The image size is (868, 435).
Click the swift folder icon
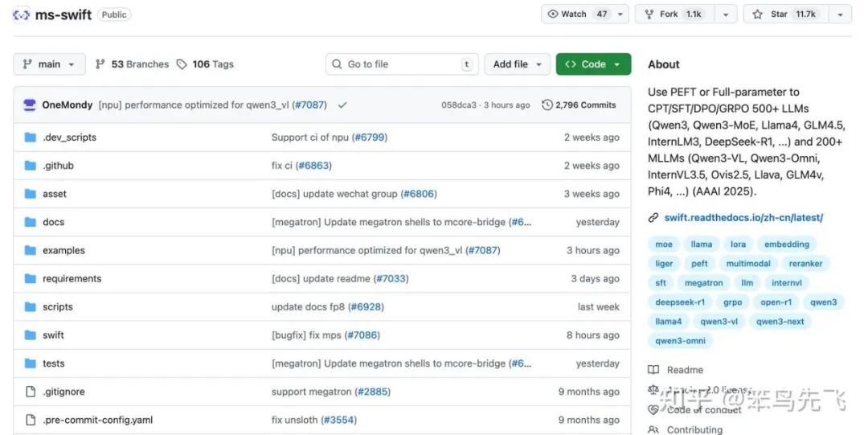(x=31, y=335)
